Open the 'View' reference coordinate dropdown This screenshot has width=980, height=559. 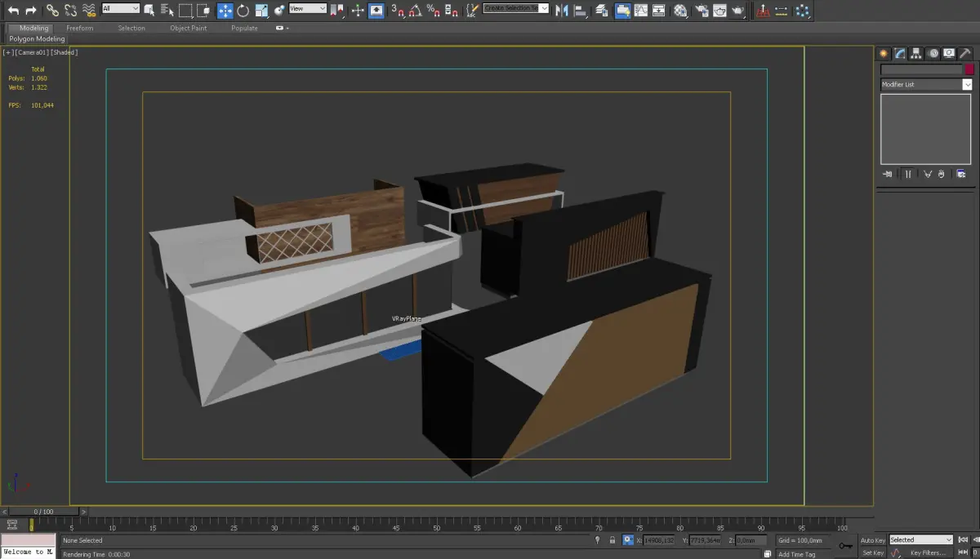coord(308,9)
